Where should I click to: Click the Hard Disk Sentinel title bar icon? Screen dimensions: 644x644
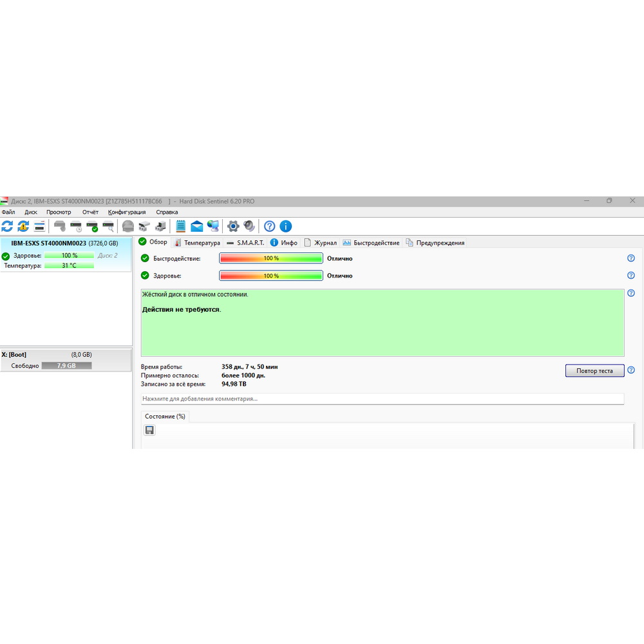[x=4, y=201]
